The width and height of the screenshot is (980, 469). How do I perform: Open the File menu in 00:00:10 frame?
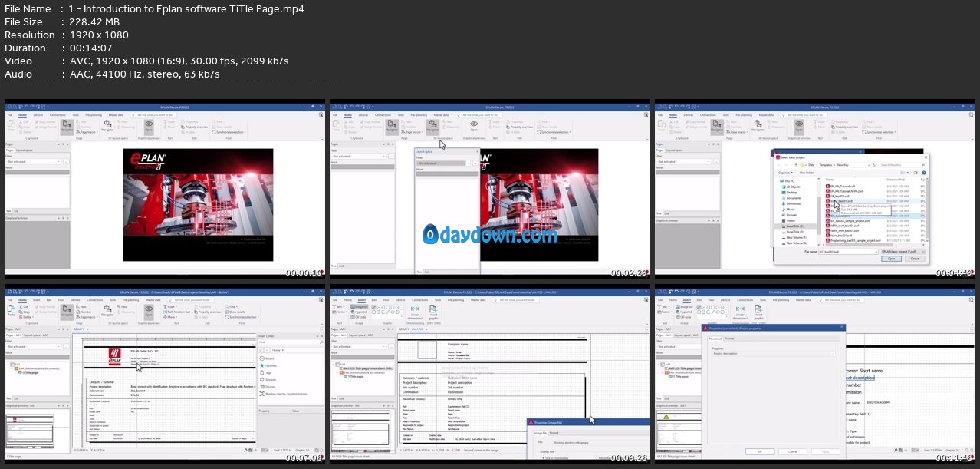coord(10,115)
